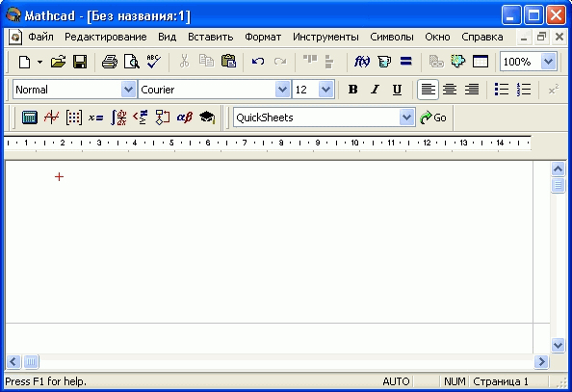Screen dimensions: 572x392
Task: Click vertical scrollbar down arrow
Action: pos(558,345)
